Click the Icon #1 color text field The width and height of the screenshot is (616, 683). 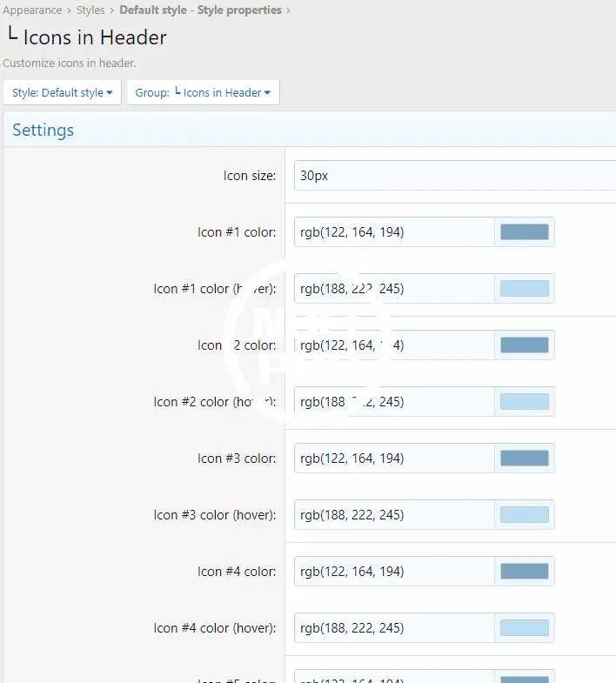(x=394, y=232)
